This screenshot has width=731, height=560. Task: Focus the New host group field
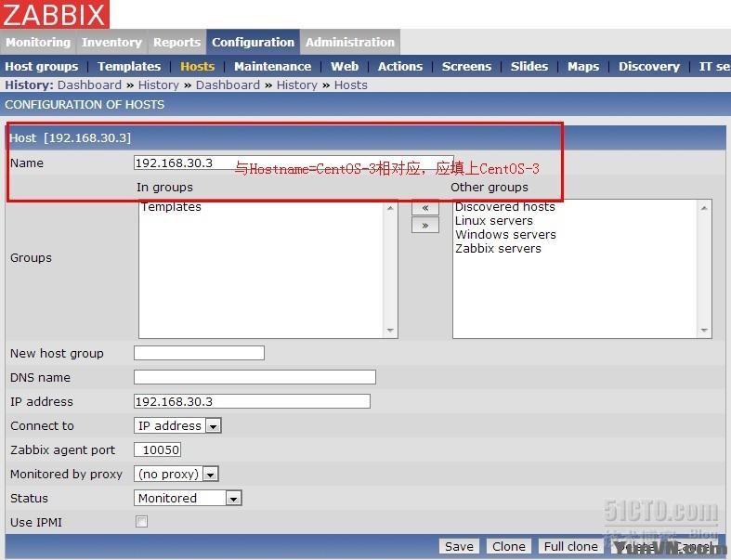click(x=199, y=353)
